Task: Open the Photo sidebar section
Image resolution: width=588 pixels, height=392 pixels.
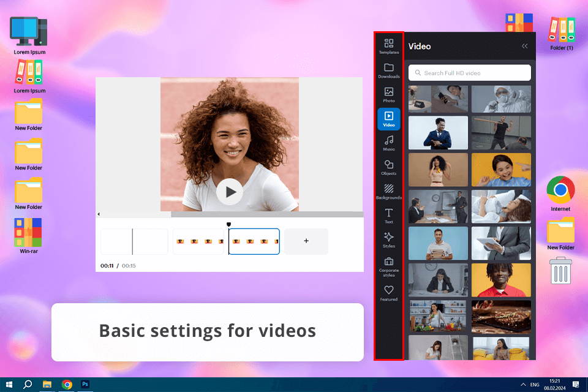Action: point(388,95)
